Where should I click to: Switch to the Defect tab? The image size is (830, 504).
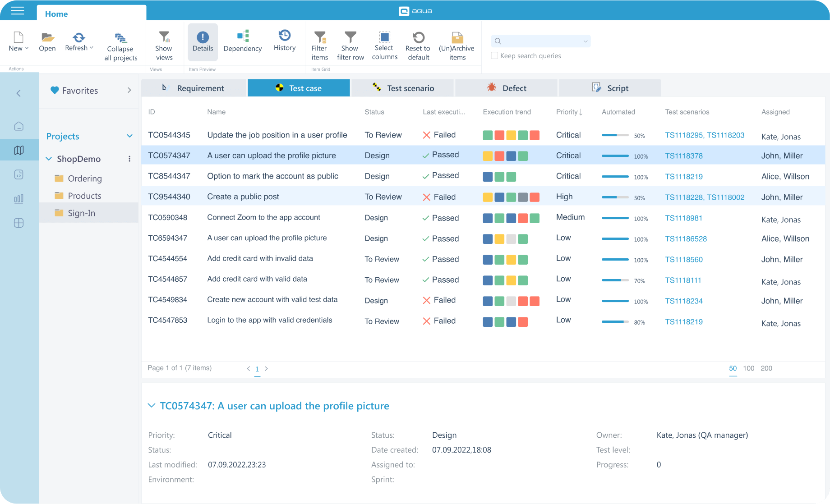506,88
